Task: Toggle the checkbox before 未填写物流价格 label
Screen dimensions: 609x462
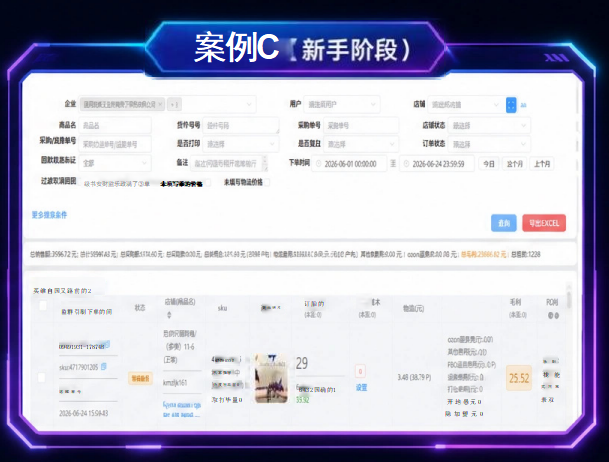Action: click(208, 183)
